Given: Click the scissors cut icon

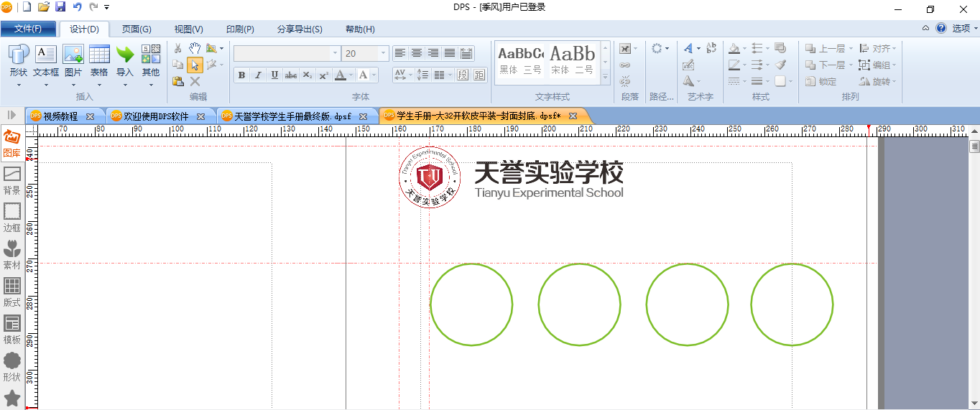Looking at the screenshot, I should tap(178, 48).
